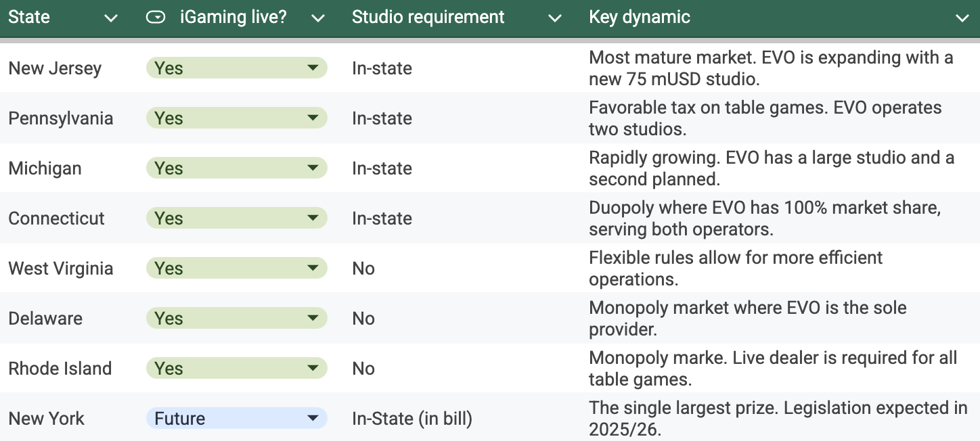Image resolution: width=980 pixels, height=441 pixels.
Task: Select the 'Rapidly growing' key dynamic cell
Action: pyautogui.click(x=780, y=168)
